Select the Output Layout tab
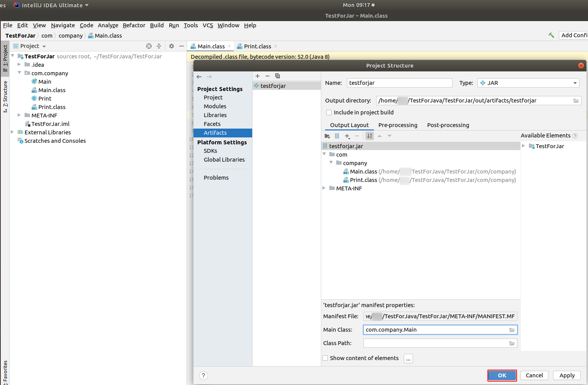Image resolution: width=588 pixels, height=385 pixels. point(349,125)
